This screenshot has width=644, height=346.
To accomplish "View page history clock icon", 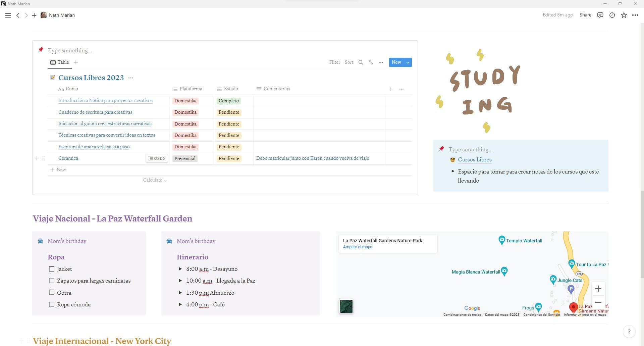I will click(612, 15).
